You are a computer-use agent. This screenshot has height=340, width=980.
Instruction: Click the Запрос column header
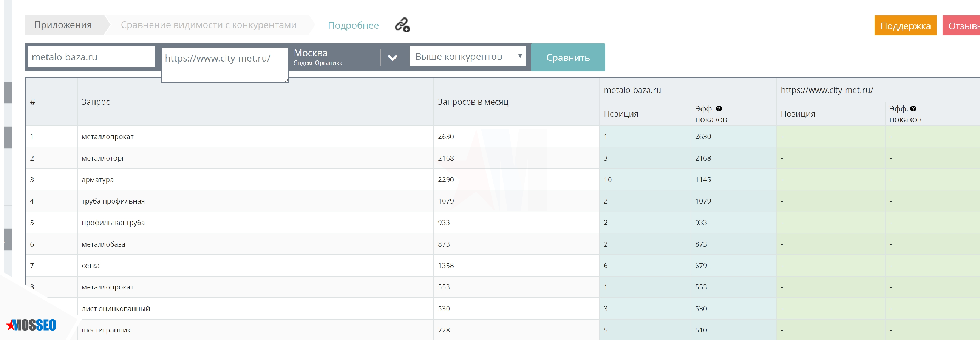click(96, 102)
